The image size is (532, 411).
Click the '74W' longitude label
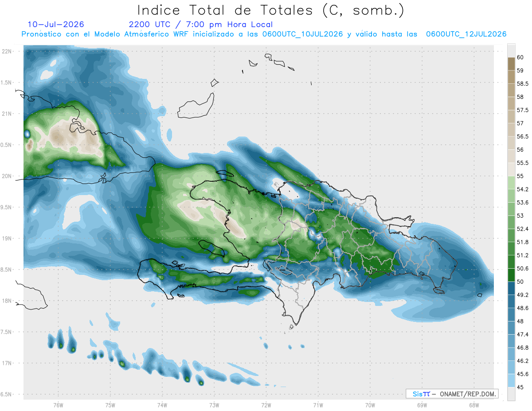(x=162, y=405)
